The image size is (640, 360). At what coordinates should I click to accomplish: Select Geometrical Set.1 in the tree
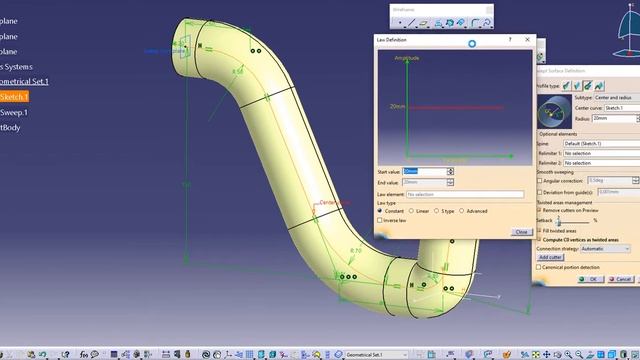(x=24, y=81)
